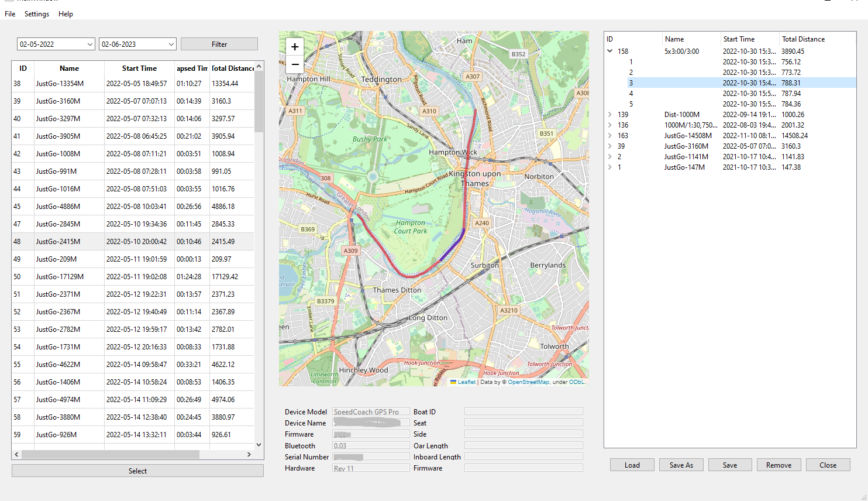
Task: Open the ODbL license link
Action: tap(576, 382)
